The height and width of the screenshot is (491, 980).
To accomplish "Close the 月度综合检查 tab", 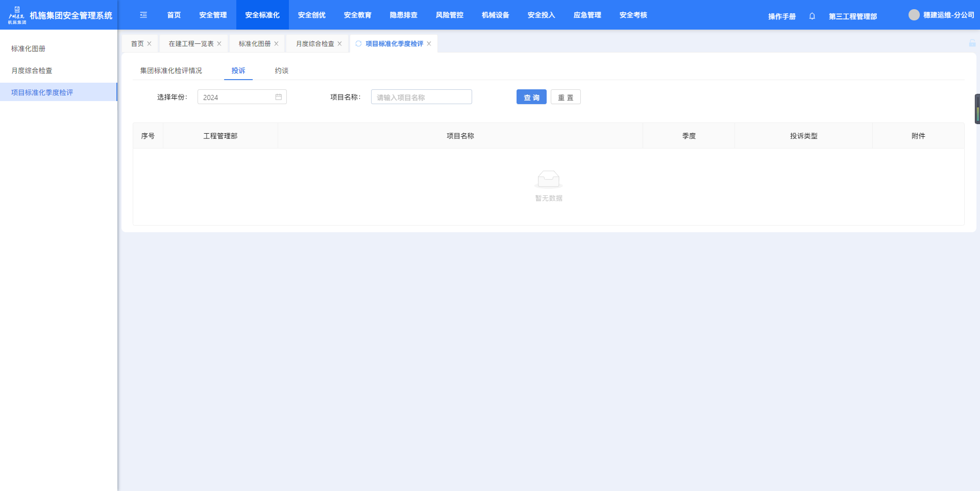I will (339, 44).
